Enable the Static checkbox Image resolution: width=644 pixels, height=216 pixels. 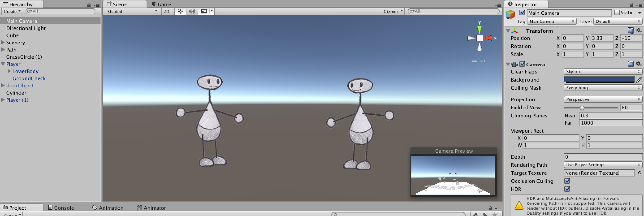click(x=617, y=13)
